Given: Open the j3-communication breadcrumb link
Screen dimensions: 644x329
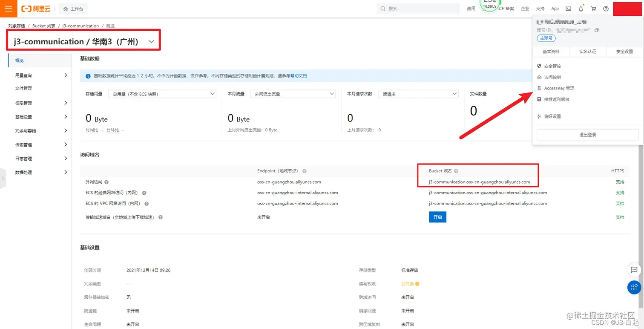Looking at the screenshot, I should [80, 26].
